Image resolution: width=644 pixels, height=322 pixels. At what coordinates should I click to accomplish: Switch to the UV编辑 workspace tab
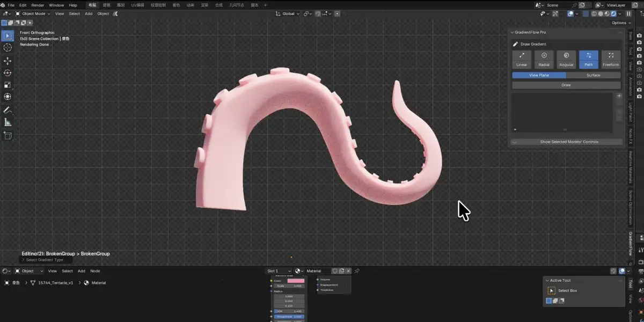137,5
